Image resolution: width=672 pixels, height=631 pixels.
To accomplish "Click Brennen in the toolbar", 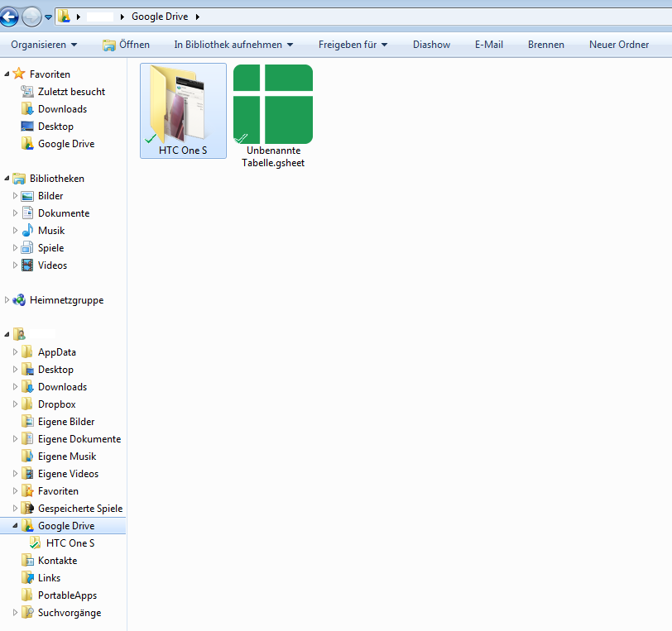I will (546, 45).
